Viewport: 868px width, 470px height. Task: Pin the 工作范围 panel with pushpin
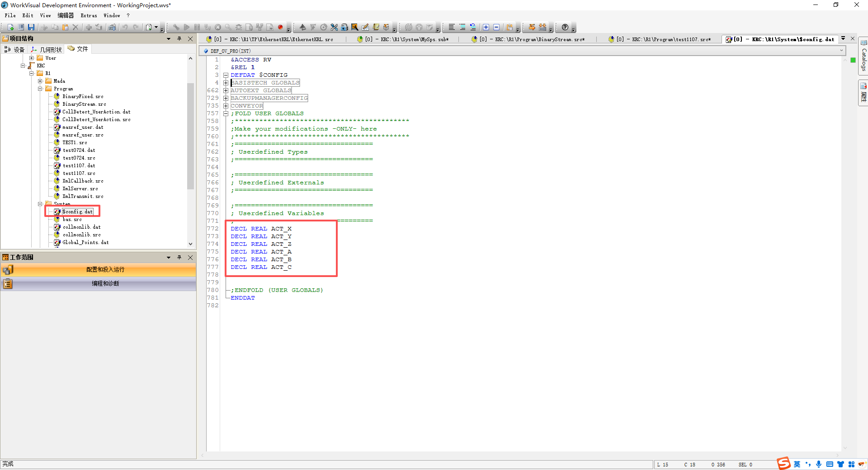(179, 258)
